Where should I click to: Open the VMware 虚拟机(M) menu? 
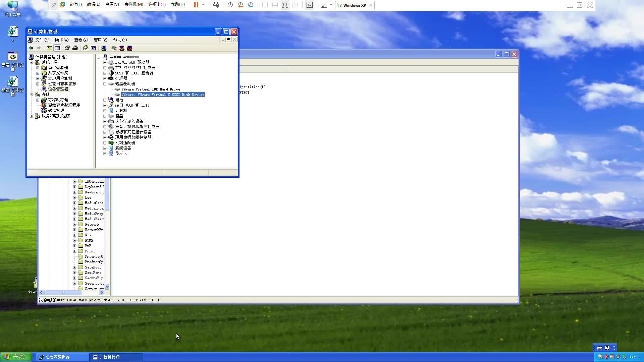point(133,4)
